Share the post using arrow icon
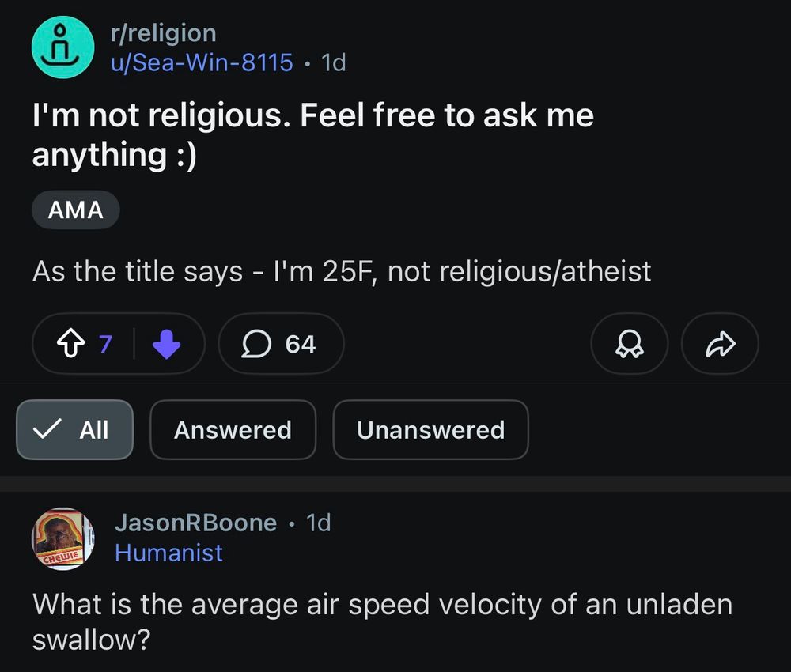This screenshot has height=672, width=791. point(720,344)
